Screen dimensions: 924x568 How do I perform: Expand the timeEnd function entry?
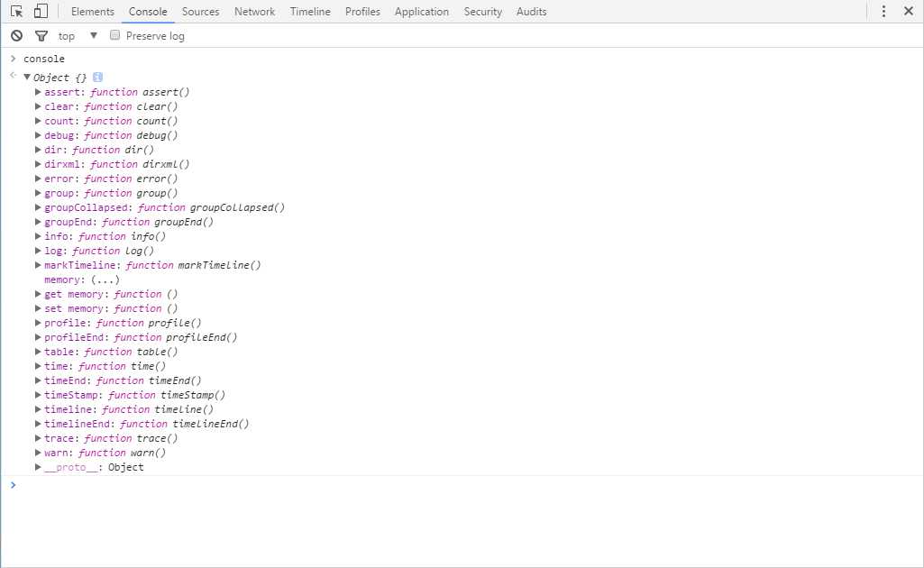tap(38, 380)
